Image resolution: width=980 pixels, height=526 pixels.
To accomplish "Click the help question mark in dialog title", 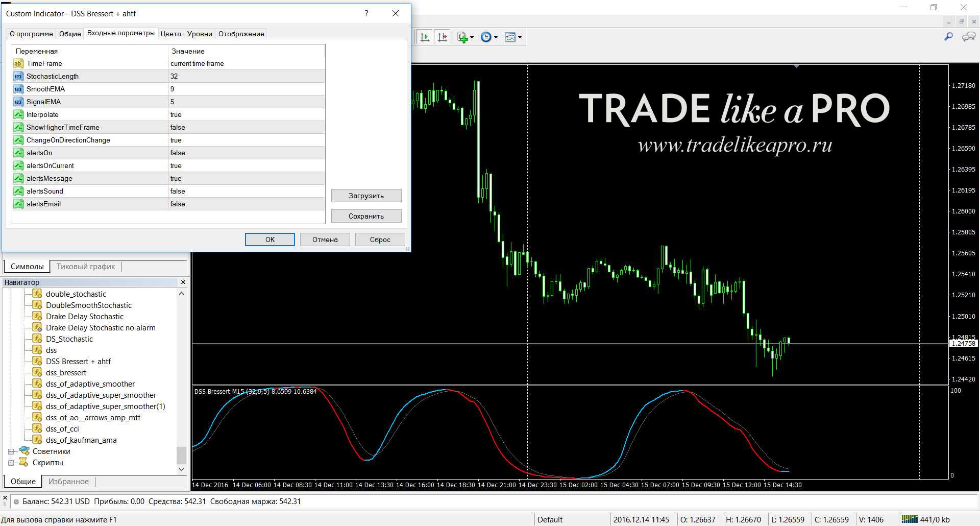I will coord(366,13).
